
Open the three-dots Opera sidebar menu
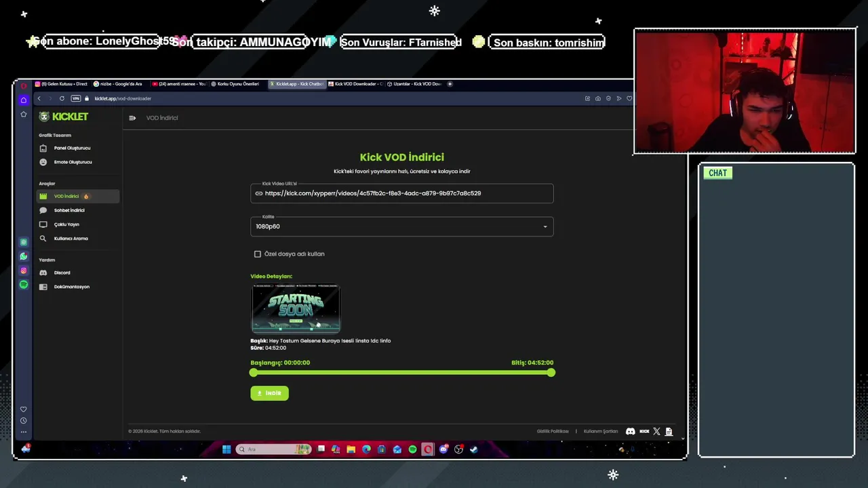[x=23, y=432]
